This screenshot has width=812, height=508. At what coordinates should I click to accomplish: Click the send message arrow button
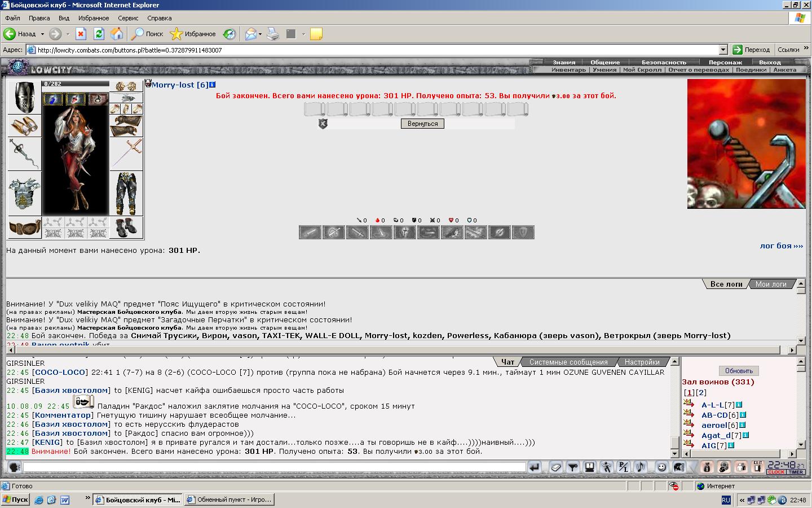tap(535, 467)
